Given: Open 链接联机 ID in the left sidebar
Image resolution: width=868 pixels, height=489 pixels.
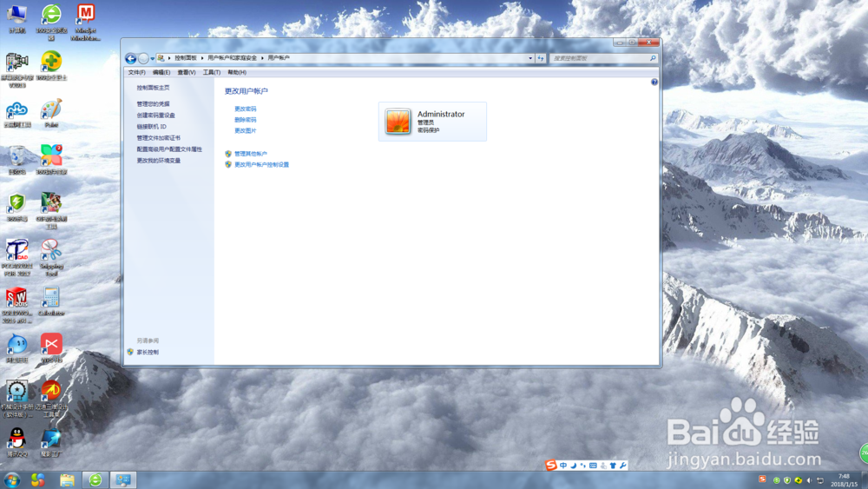Looking at the screenshot, I should click(x=152, y=127).
